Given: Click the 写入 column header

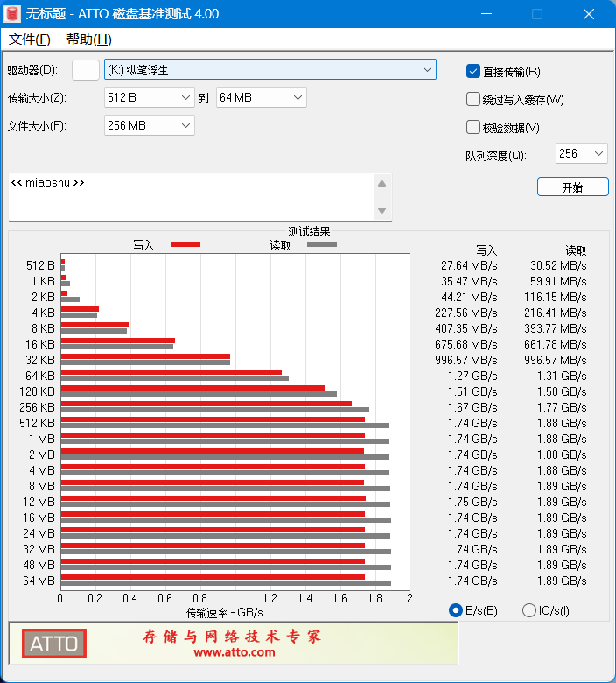Looking at the screenshot, I should click(x=486, y=250).
